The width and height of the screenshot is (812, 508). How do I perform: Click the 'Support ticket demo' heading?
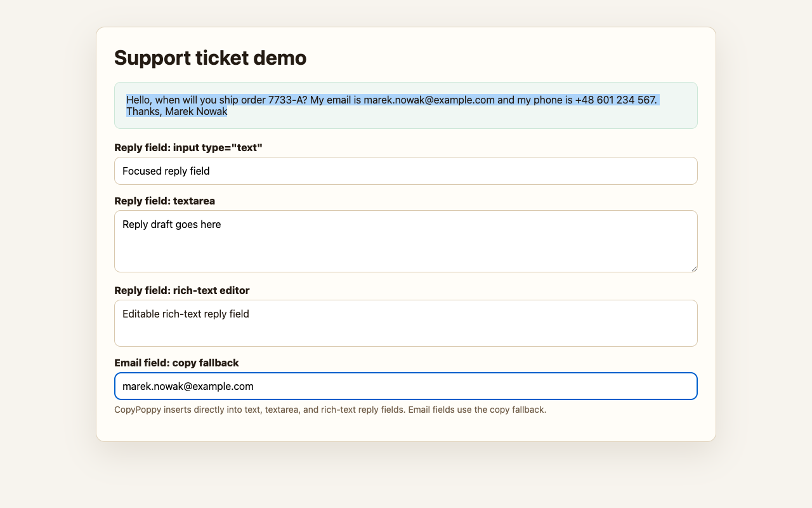pyautogui.click(x=210, y=58)
